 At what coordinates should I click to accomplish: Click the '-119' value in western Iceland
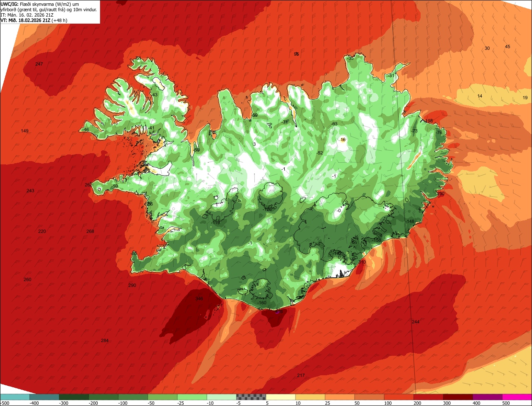tap(215, 223)
